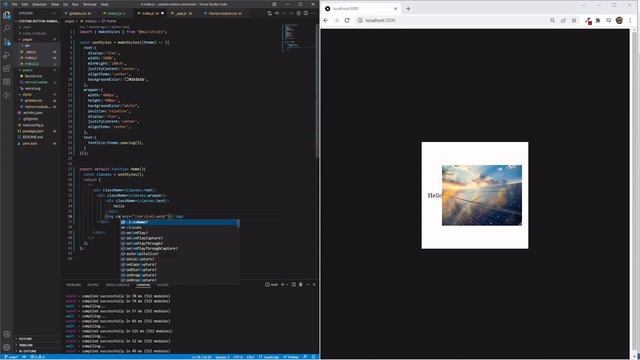
Task: Open the Explorer view in the activity bar
Action: (7, 15)
